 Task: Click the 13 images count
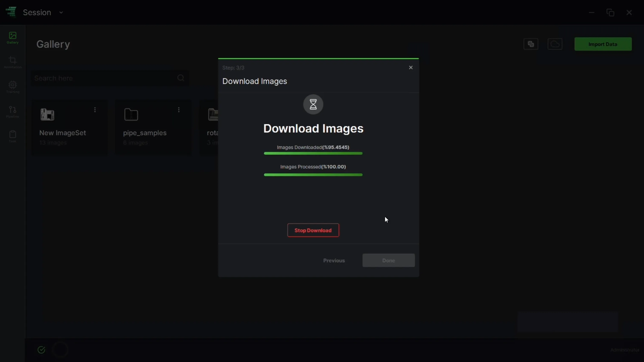coord(53,143)
